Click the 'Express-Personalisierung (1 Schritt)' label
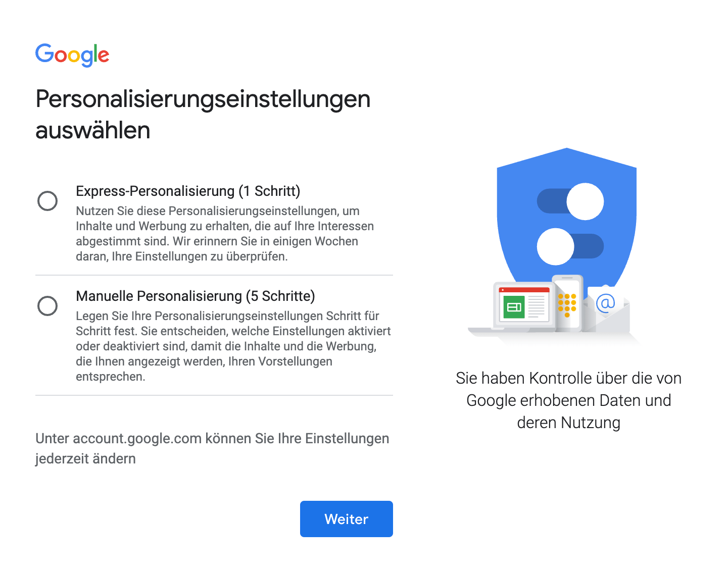Screen dimensions: 728x574 pos(188,191)
